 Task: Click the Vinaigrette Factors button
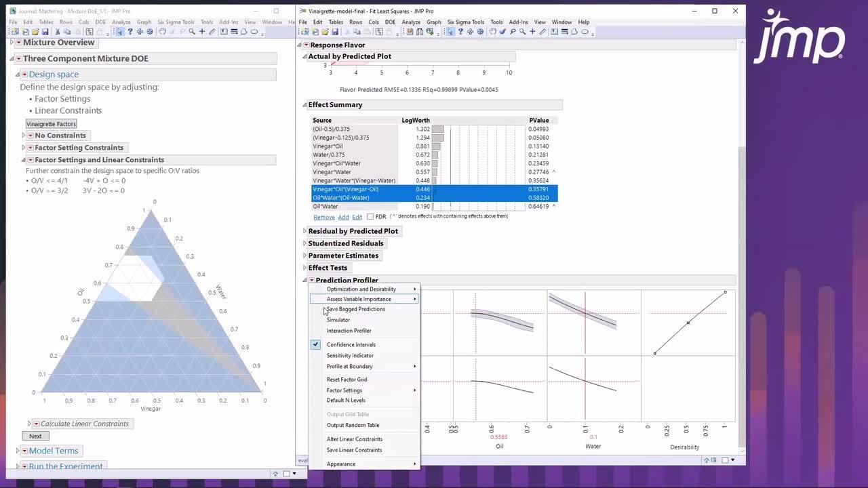coord(52,124)
